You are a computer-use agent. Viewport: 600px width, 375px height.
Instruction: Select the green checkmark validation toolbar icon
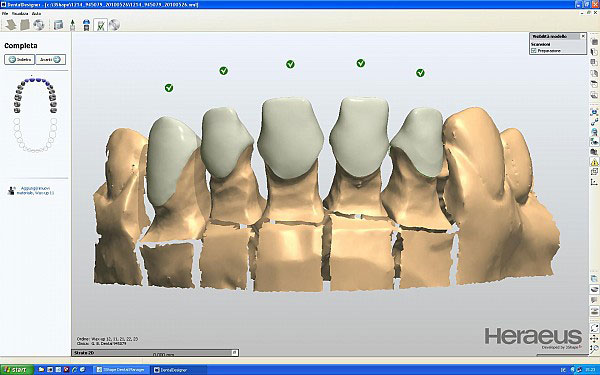[x=100, y=25]
